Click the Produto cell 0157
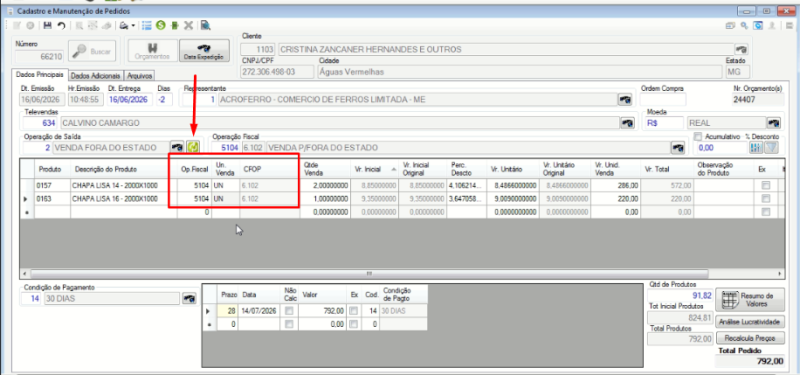The height and width of the screenshot is (375, 800). coord(52,186)
